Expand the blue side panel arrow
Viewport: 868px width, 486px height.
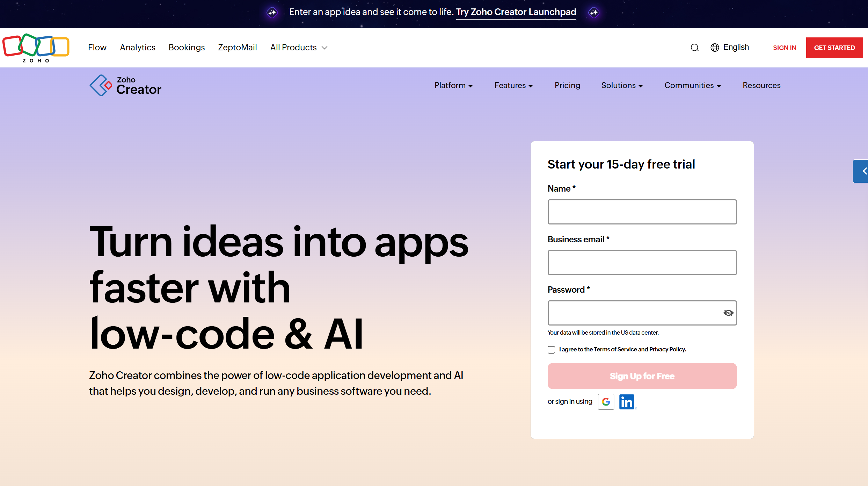tap(861, 171)
